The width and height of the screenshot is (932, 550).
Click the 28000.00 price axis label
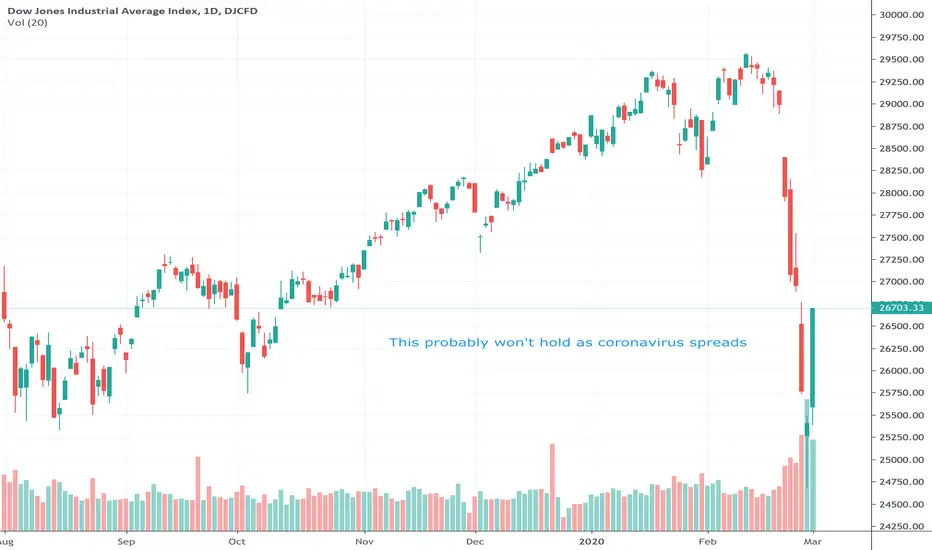pyautogui.click(x=901, y=193)
